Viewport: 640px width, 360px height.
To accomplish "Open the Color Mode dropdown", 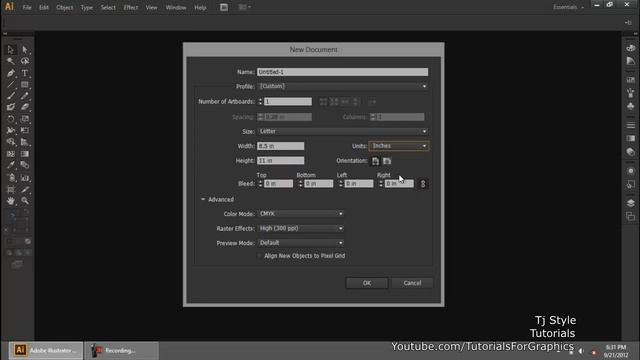I will pyautogui.click(x=300, y=214).
